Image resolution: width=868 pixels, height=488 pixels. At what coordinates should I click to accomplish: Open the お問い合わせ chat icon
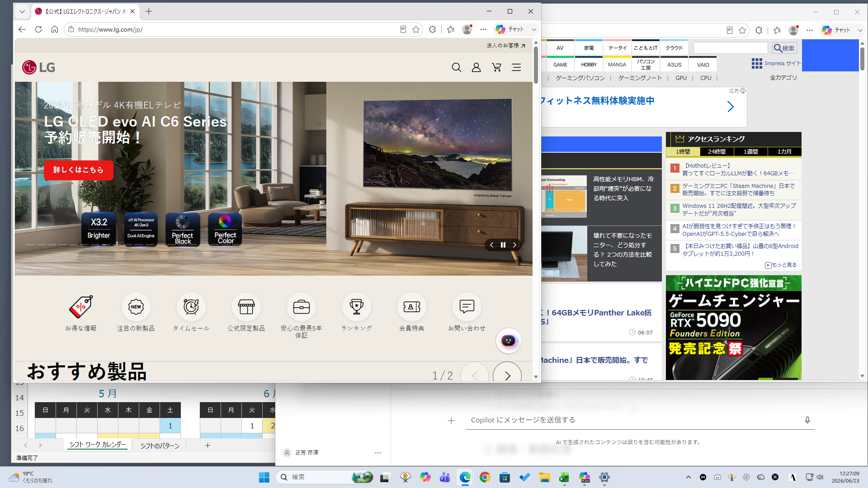467,307
